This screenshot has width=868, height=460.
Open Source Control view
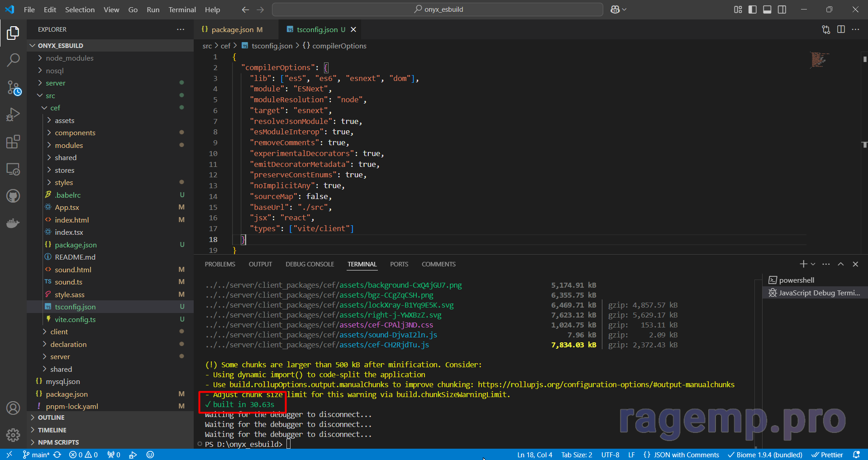[x=13, y=88]
